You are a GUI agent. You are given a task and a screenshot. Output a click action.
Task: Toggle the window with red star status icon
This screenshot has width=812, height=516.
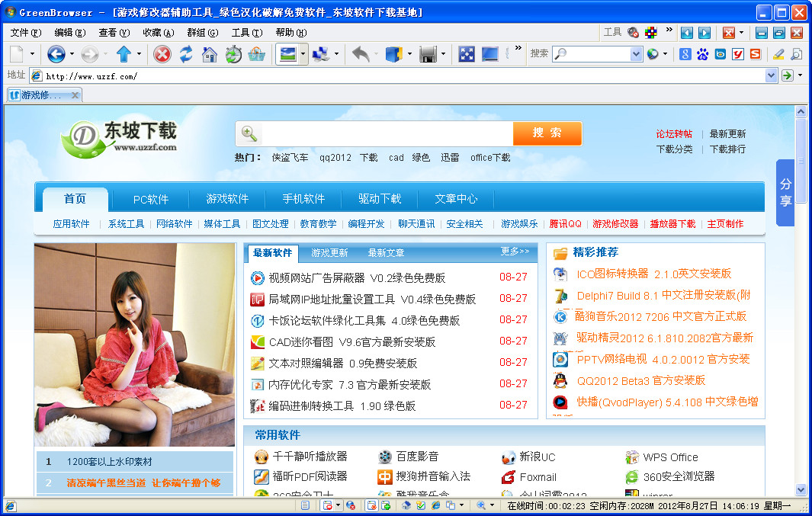(371, 505)
